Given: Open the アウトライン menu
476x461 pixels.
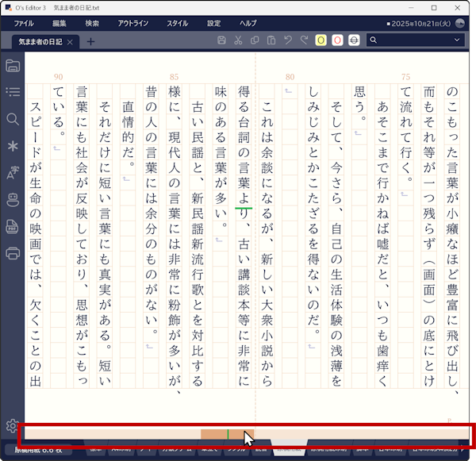Looking at the screenshot, I should (x=132, y=24).
